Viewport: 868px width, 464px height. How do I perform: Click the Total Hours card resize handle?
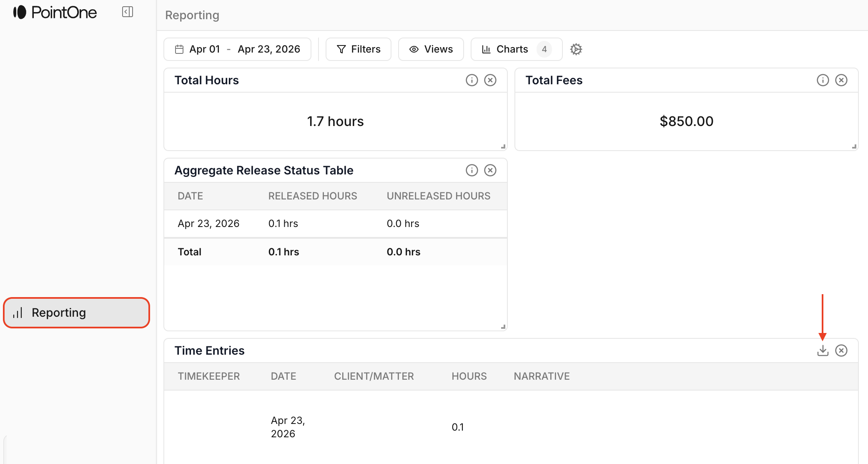tap(503, 146)
